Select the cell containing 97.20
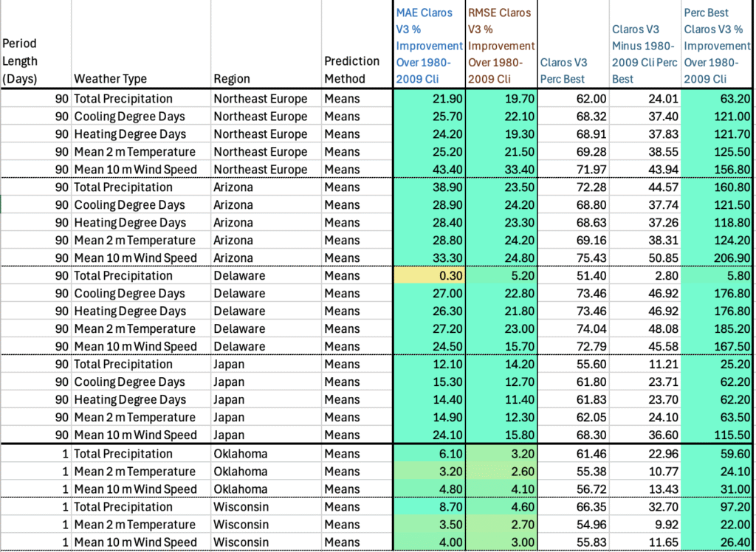756x552 pixels. [716, 507]
